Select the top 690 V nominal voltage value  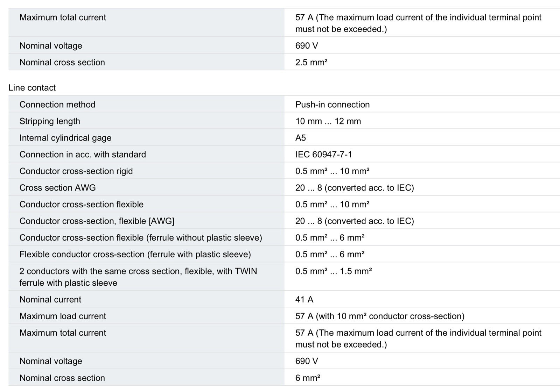[307, 46]
